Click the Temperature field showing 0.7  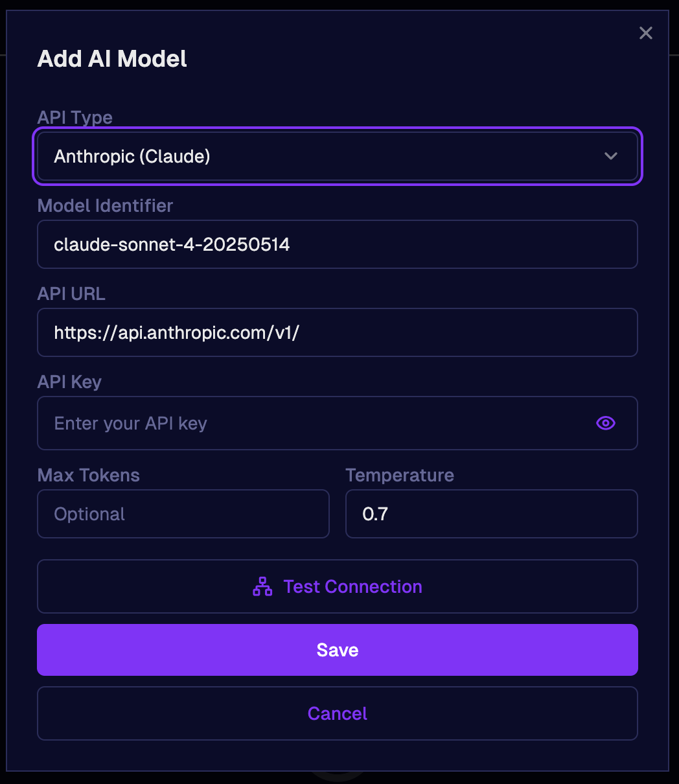click(x=491, y=514)
